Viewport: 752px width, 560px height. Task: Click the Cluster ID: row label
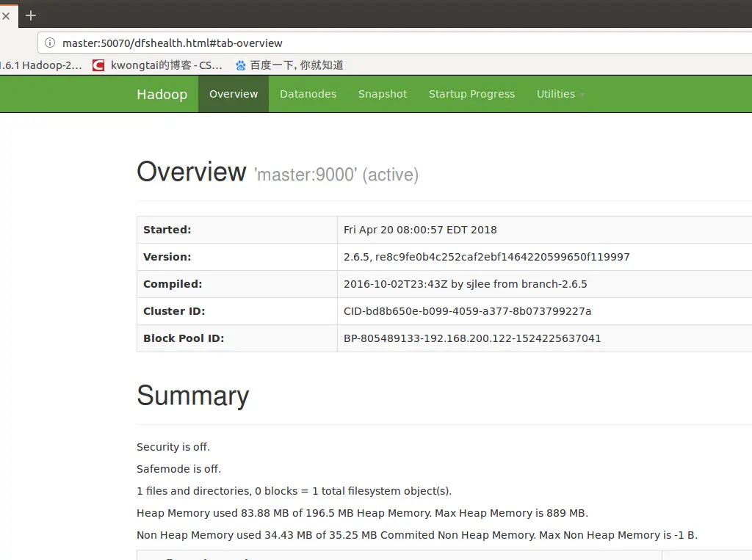(x=174, y=311)
